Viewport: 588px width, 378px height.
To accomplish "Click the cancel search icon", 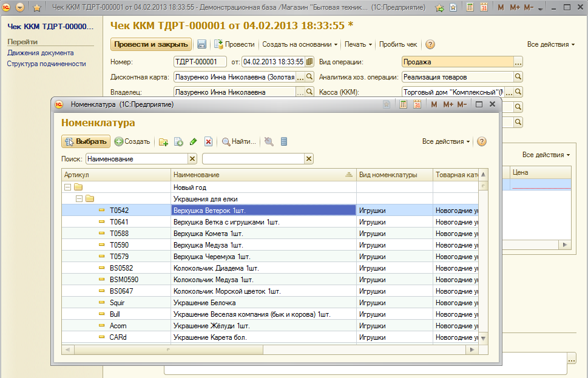I will pyautogui.click(x=269, y=141).
